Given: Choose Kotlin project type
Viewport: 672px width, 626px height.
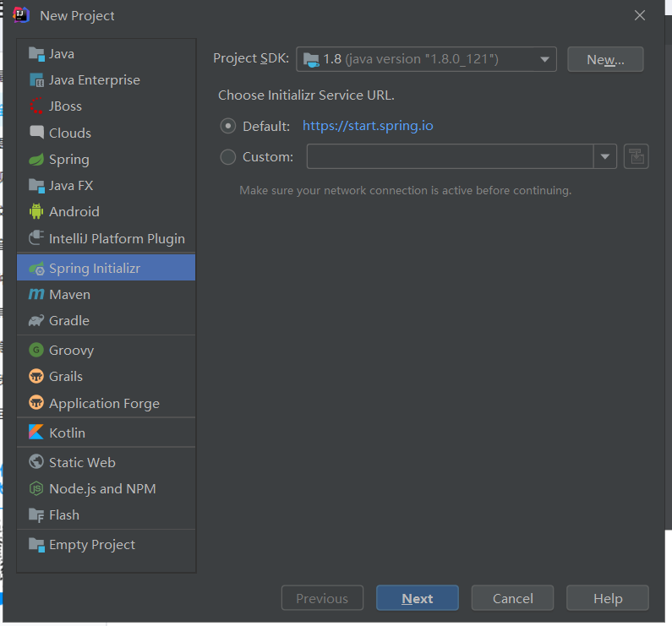Looking at the screenshot, I should pos(106,433).
